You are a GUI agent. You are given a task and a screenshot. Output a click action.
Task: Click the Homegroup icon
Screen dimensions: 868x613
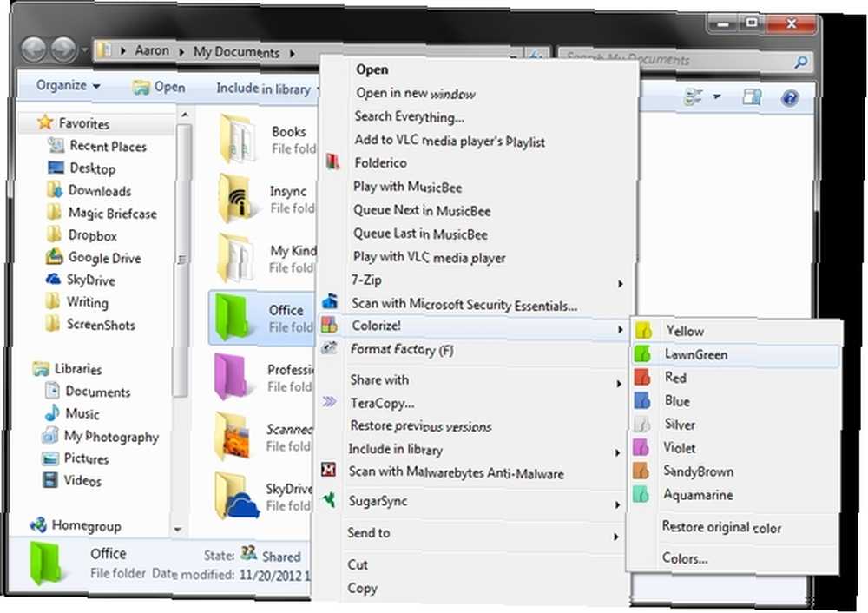(x=38, y=524)
